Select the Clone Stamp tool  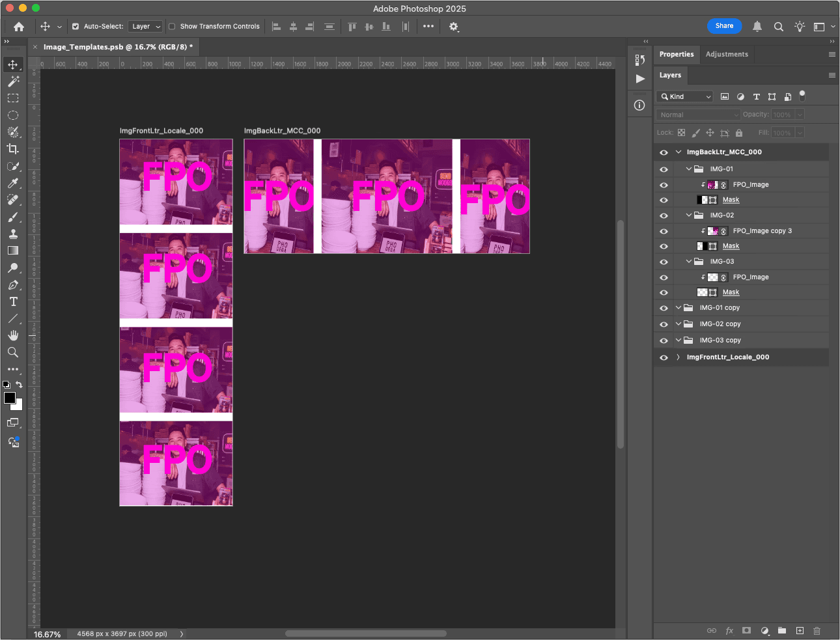point(13,234)
